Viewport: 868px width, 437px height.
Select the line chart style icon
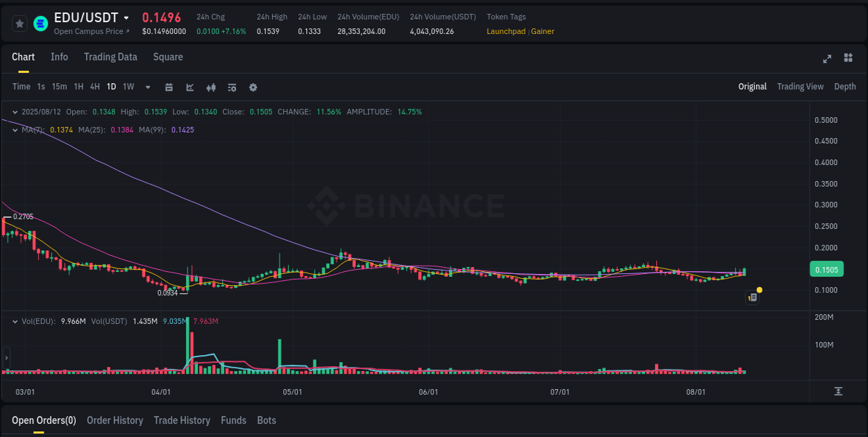tap(190, 87)
